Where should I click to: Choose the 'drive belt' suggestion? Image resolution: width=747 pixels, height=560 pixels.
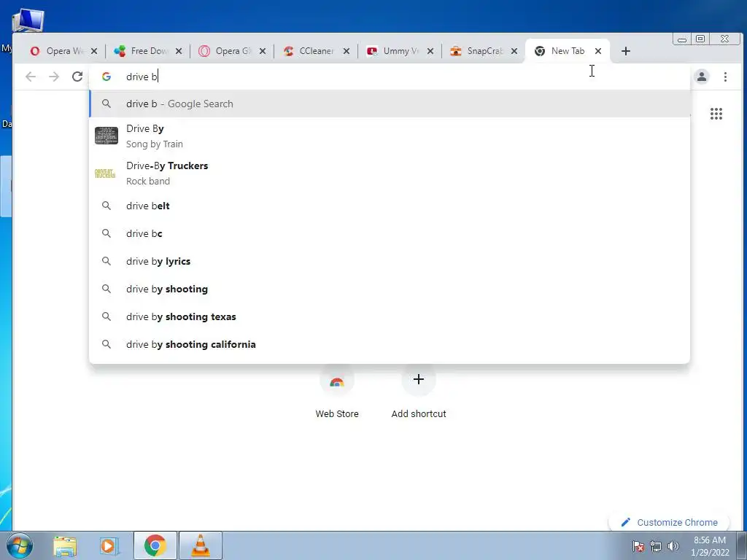390,206
